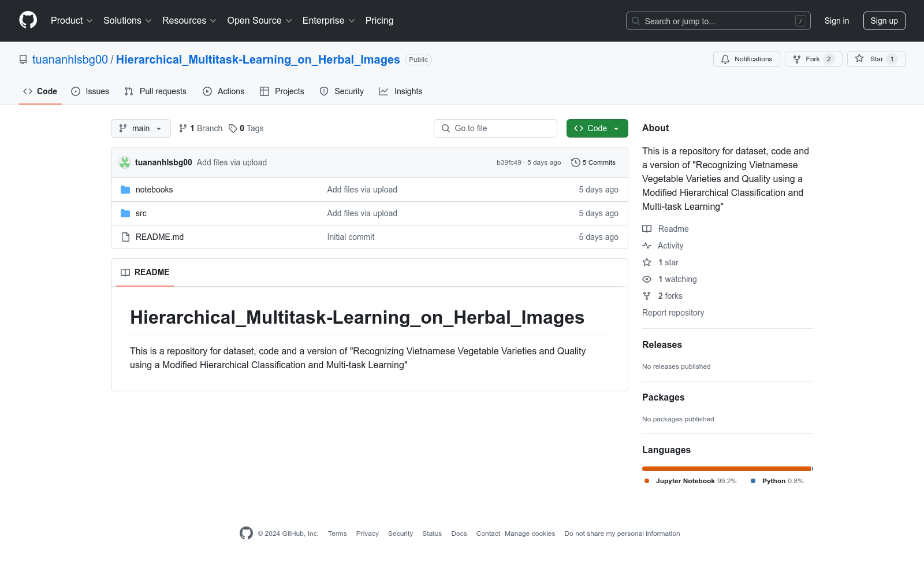This screenshot has height=578, width=924.
Task: Go to the Pull requests tab
Action: (155, 91)
